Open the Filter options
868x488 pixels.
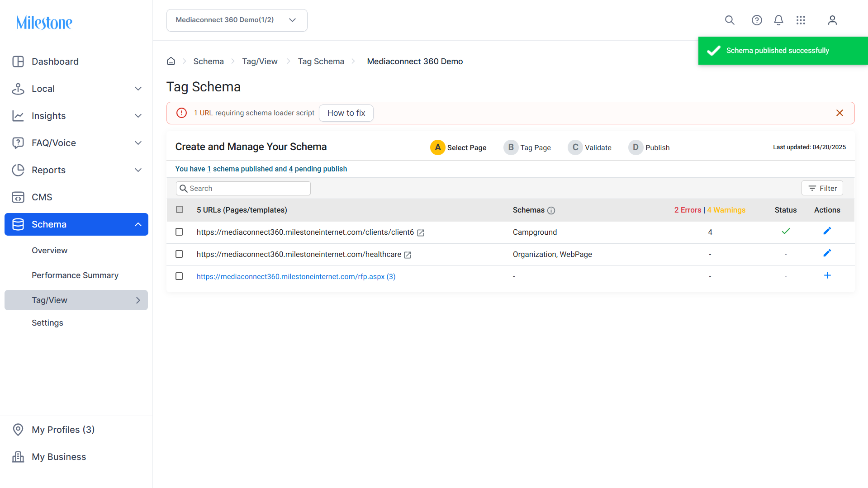click(x=822, y=188)
